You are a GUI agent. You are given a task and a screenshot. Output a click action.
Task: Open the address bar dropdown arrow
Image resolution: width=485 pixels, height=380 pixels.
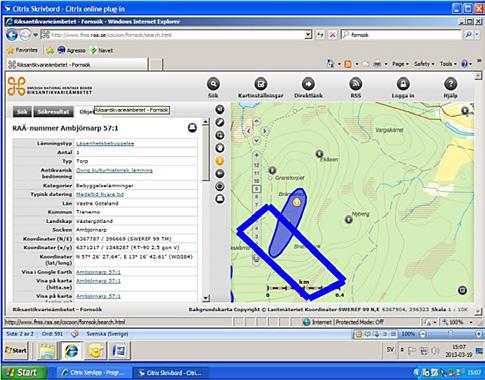(308, 35)
